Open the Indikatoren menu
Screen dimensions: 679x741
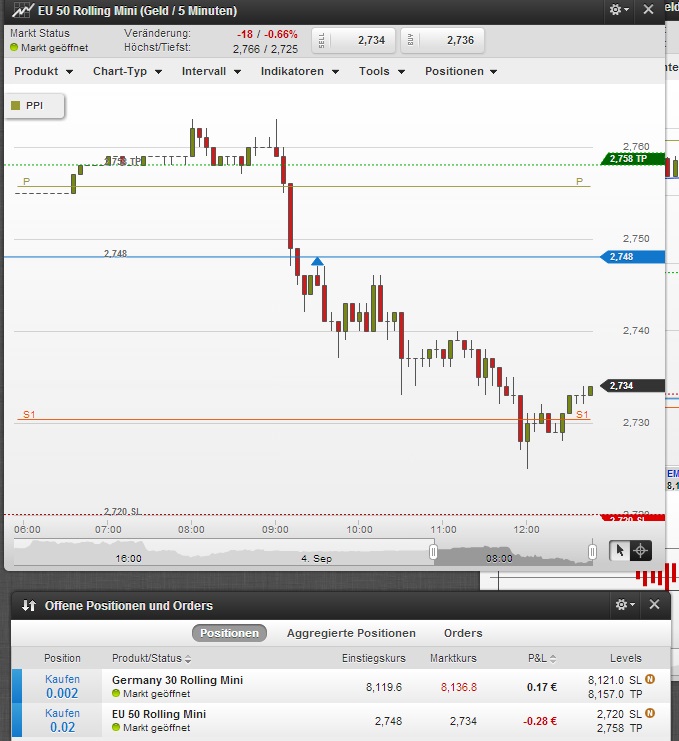(x=299, y=72)
